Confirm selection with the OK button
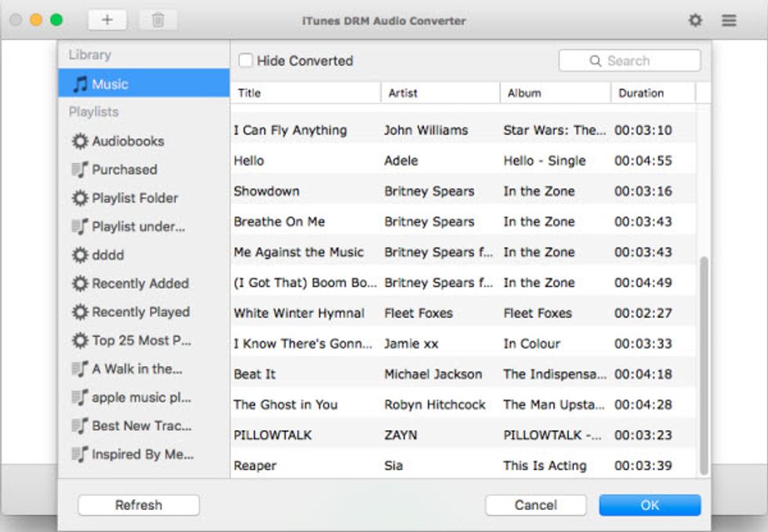Viewport: 768px width, 532px height. tap(650, 505)
